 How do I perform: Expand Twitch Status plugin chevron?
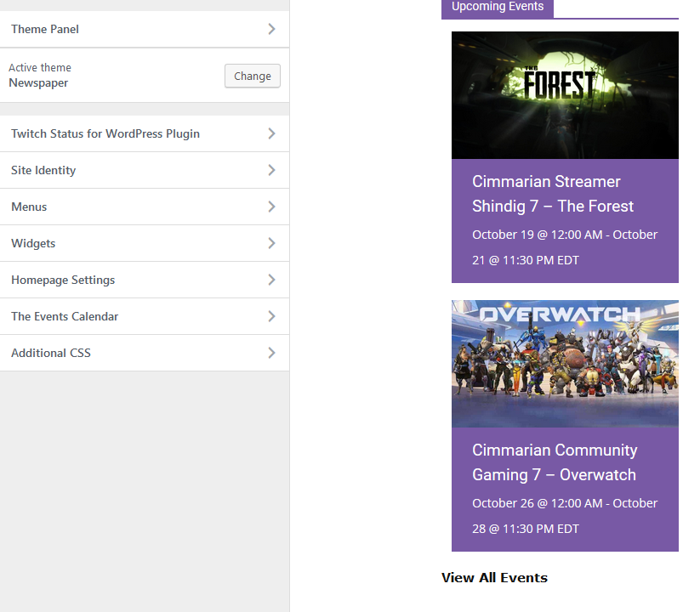(271, 133)
